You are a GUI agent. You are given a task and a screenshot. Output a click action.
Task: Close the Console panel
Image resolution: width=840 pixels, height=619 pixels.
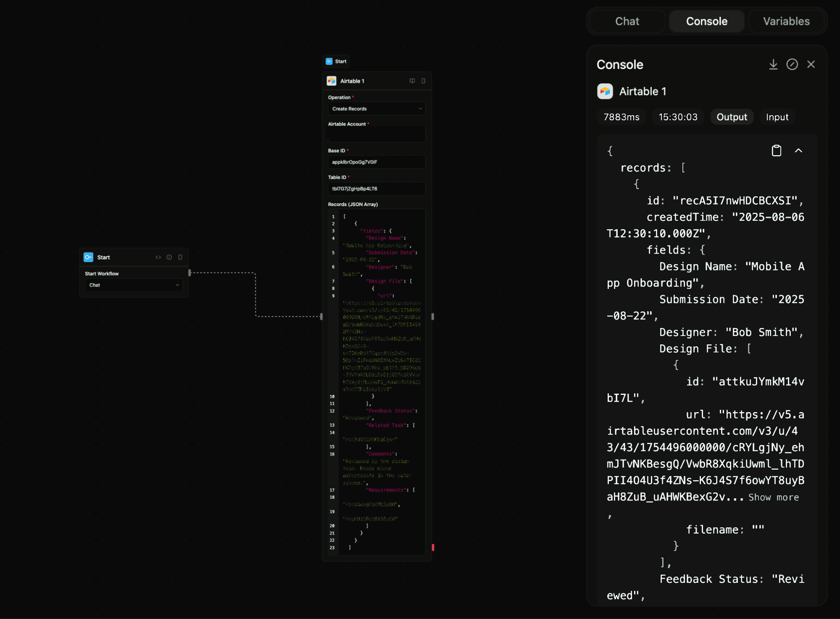[811, 64]
